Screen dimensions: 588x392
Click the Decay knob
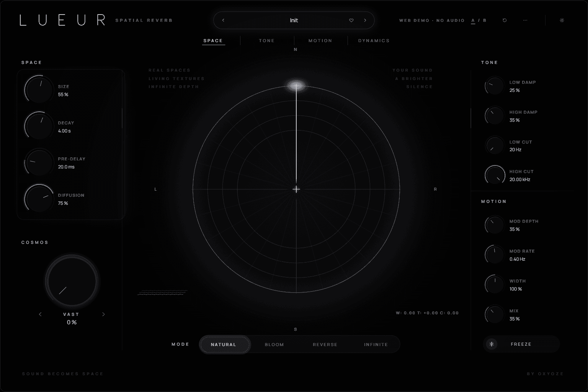(x=39, y=126)
